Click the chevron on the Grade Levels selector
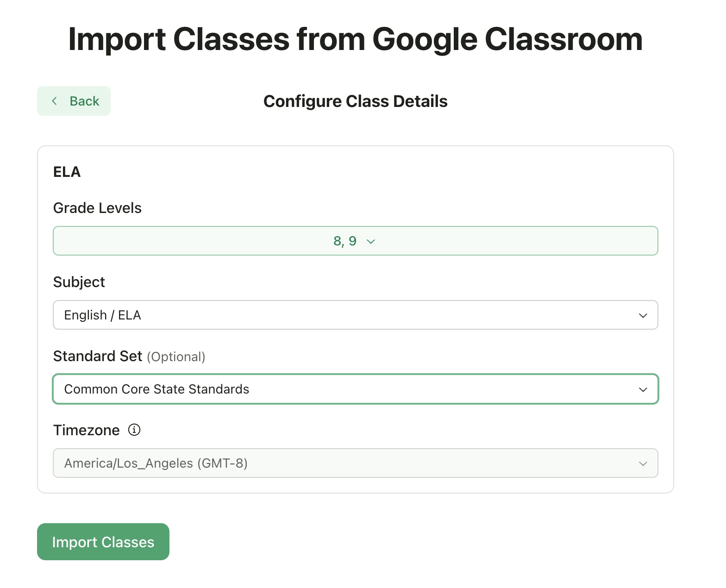This screenshot has width=726, height=588. click(370, 241)
